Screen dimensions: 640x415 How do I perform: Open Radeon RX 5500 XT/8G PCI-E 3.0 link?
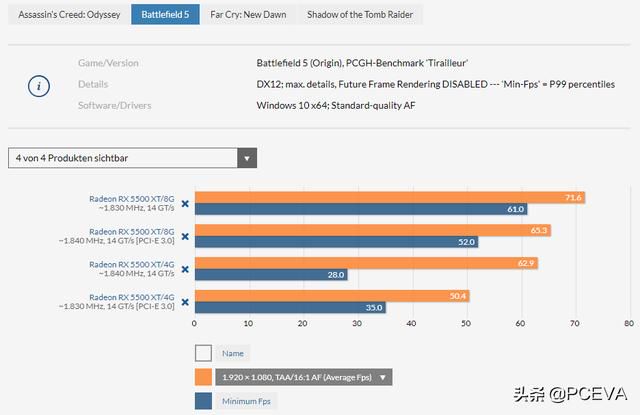131,232
